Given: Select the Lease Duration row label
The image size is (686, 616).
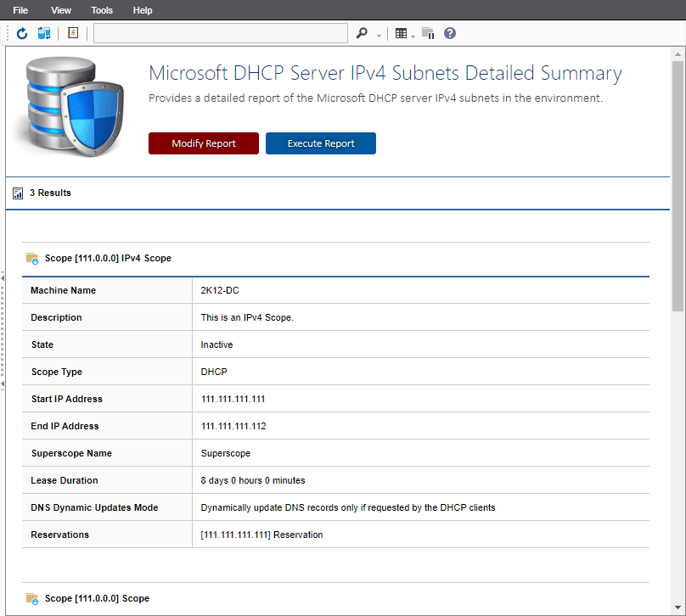Looking at the screenshot, I should pos(65,480).
